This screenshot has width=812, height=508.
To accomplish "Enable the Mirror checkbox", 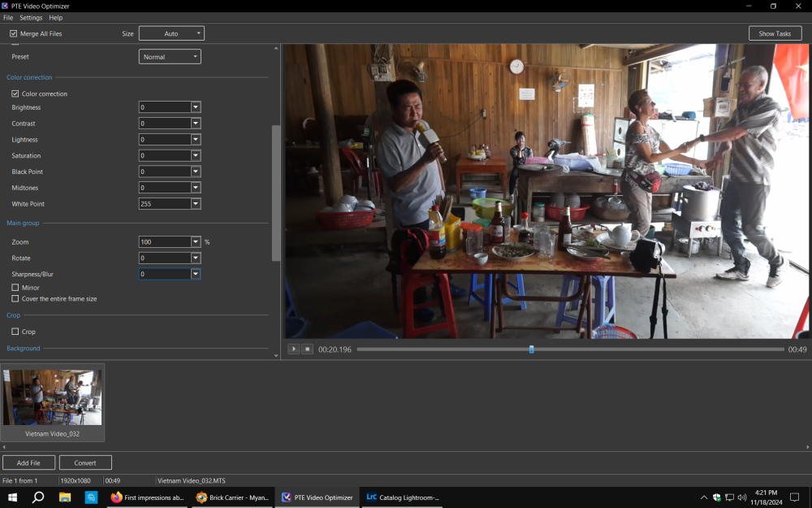I will (x=15, y=288).
